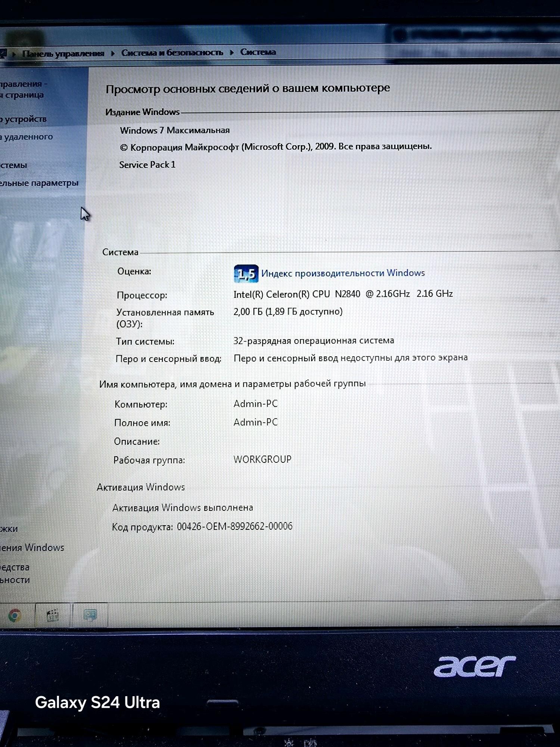Navigate to Панель управления in the breadcrumb
This screenshot has width=560, height=747.
63,53
